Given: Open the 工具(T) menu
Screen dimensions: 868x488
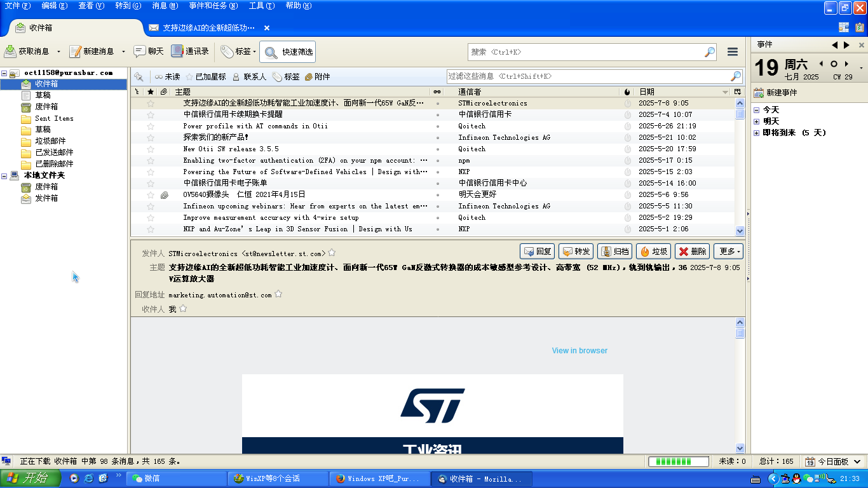Looking at the screenshot, I should tap(262, 6).
